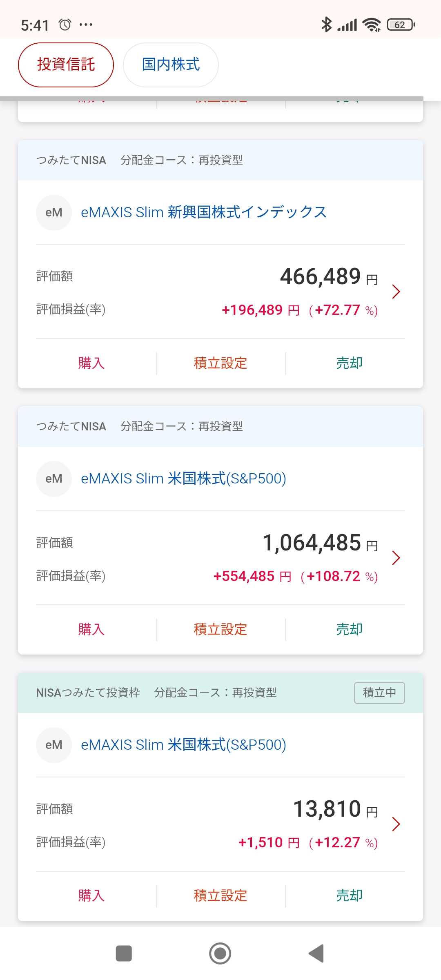Screen dimensions: 441x980
Task: Open the eMAXIS Slim 新興国株式インデックス fund link
Action: (x=204, y=212)
